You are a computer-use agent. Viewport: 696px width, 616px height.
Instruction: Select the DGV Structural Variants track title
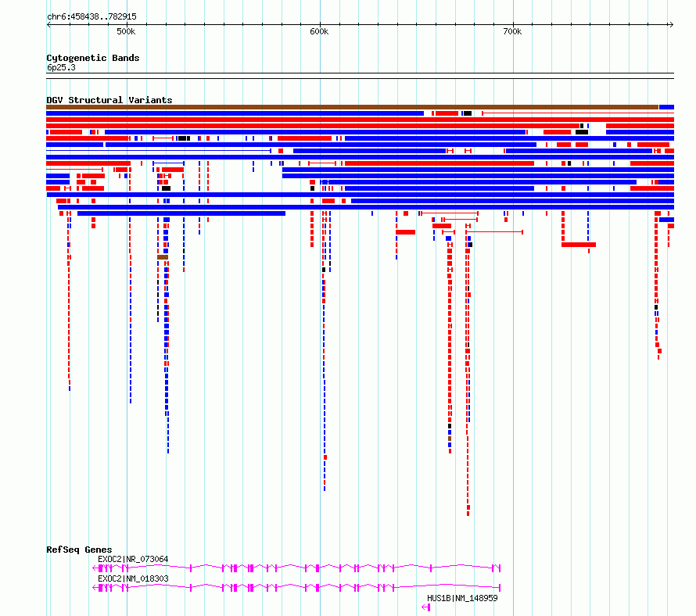109,100
